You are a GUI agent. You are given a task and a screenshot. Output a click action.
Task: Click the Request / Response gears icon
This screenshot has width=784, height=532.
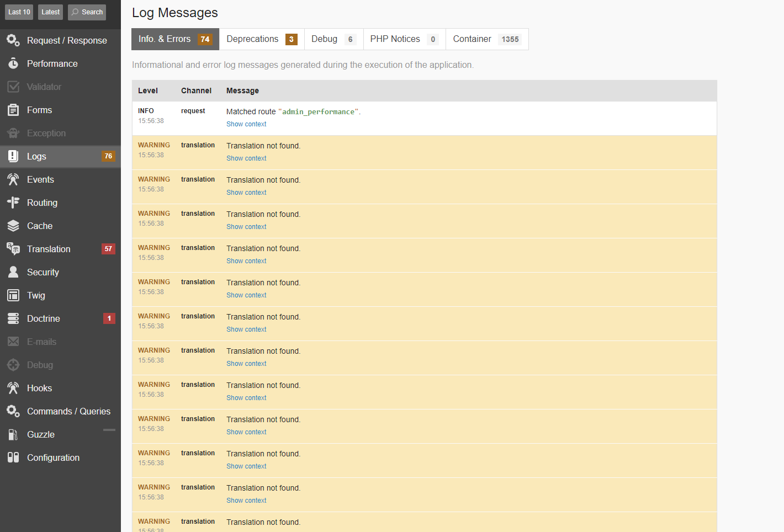point(13,40)
